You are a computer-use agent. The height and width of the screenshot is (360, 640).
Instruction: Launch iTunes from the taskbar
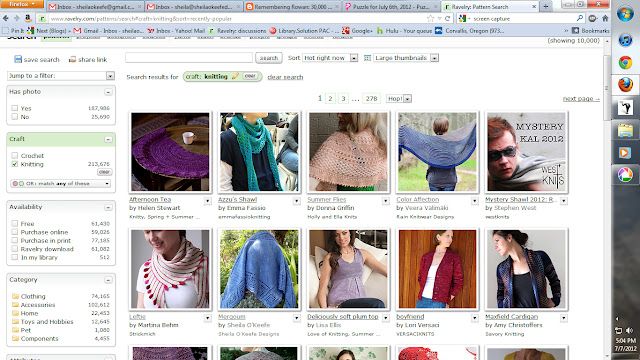[625, 40]
